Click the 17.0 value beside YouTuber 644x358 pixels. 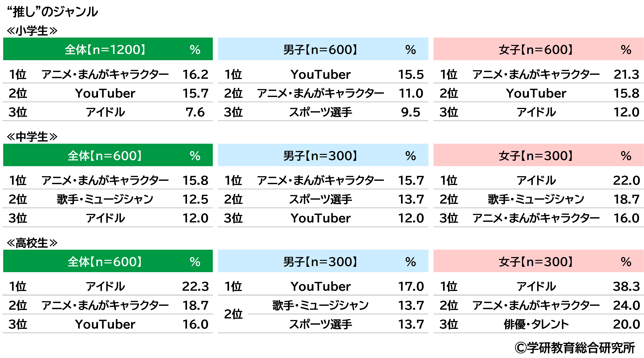click(x=411, y=286)
